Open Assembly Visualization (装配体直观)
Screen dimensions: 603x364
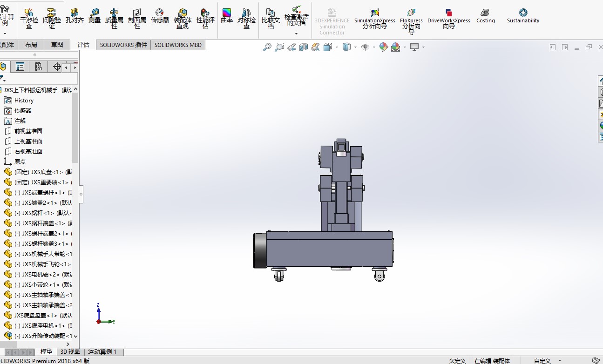pos(183,19)
